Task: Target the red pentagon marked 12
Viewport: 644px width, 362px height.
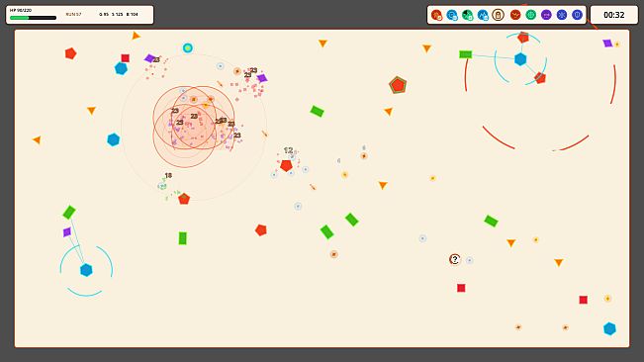Action: point(286,165)
